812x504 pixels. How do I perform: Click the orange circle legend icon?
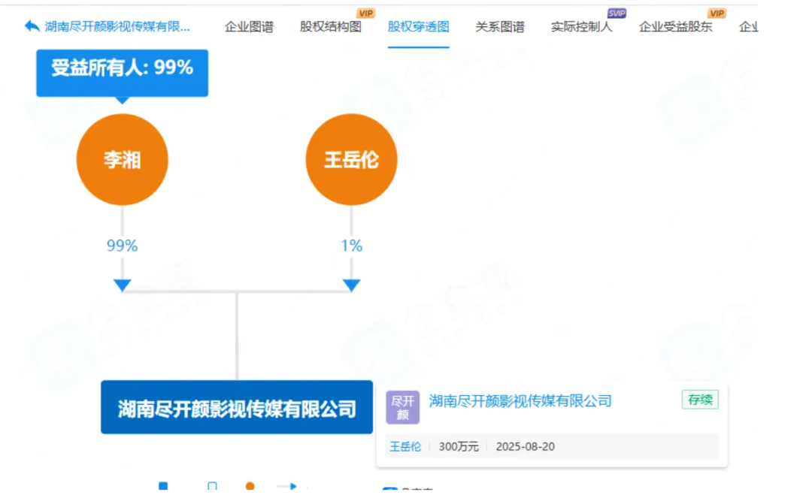point(250,487)
